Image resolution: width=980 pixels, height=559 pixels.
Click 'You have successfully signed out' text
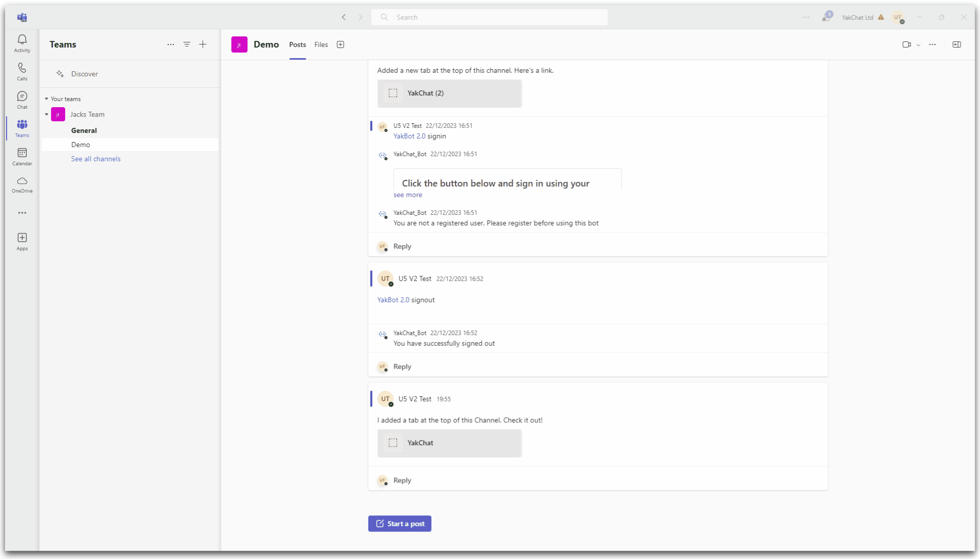(444, 344)
